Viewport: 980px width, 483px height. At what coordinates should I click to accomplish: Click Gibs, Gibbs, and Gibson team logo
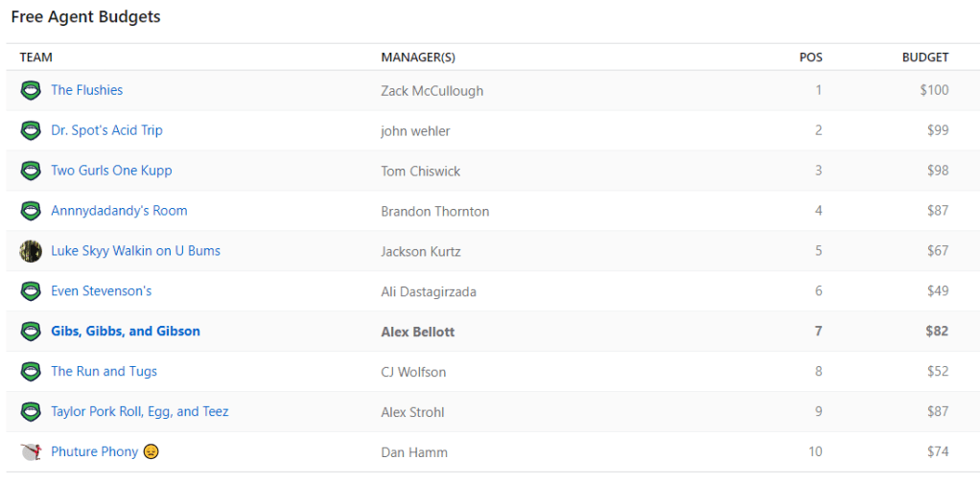point(31,332)
